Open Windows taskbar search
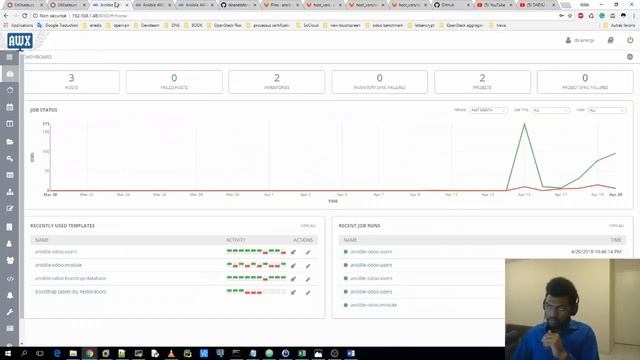 point(24,353)
